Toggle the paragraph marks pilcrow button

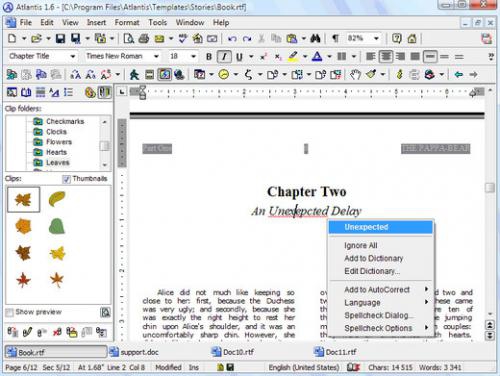(335, 39)
